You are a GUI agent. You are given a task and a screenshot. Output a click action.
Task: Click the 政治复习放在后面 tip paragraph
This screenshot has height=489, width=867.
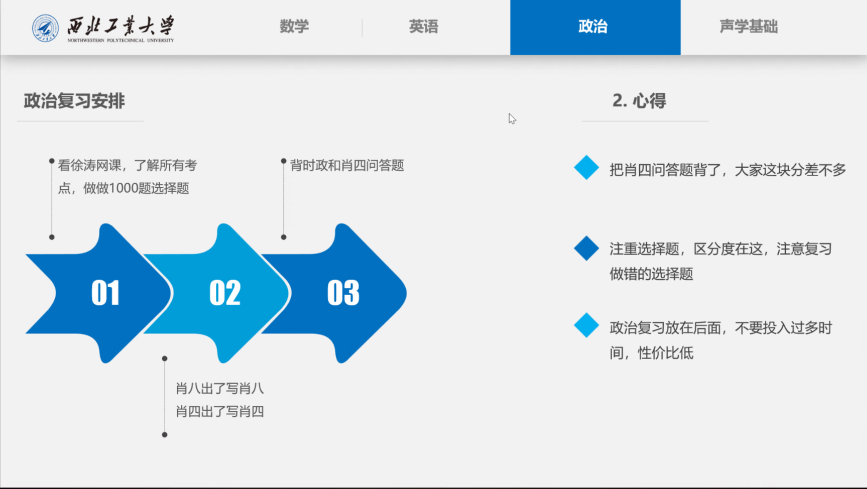point(720,339)
